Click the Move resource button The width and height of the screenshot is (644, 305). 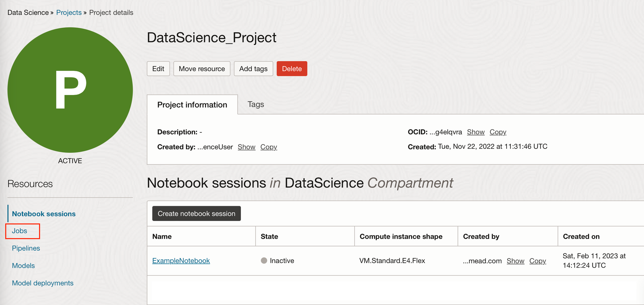202,69
